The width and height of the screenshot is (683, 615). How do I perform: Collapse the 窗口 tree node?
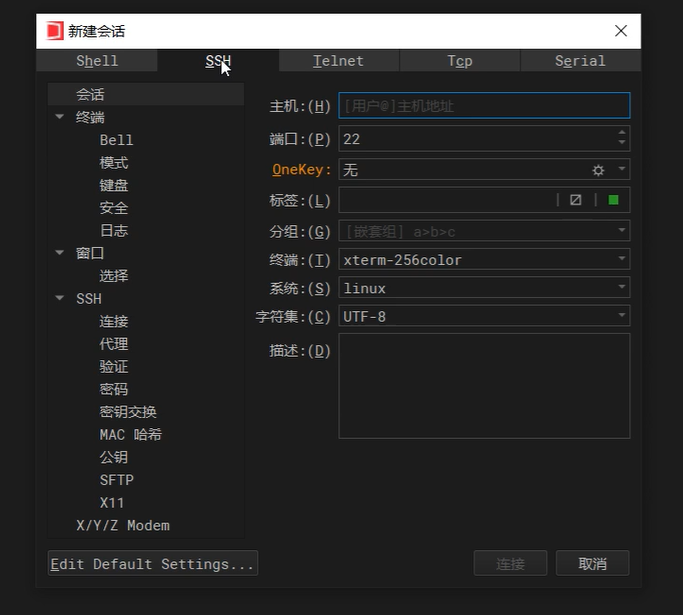(60, 253)
